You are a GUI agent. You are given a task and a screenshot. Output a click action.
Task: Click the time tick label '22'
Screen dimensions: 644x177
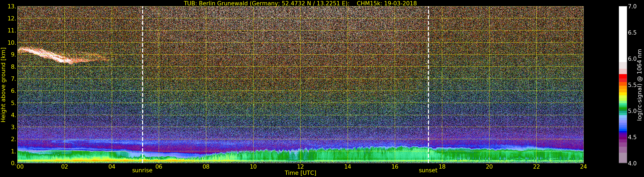(x=536, y=166)
